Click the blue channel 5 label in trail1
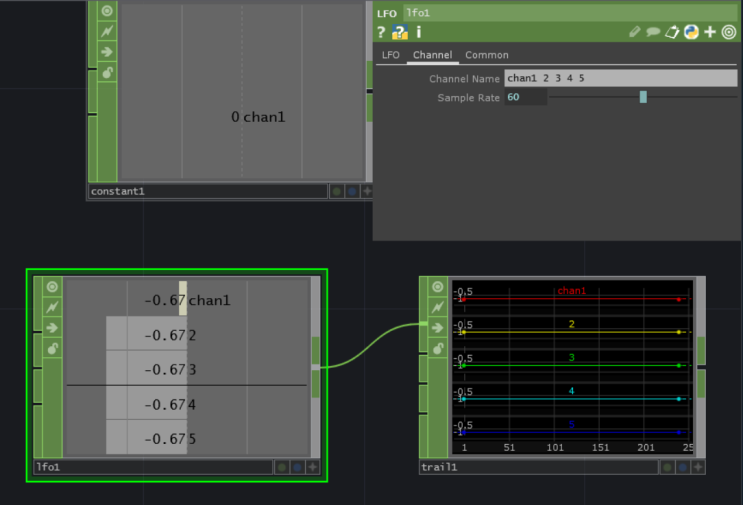 click(x=571, y=424)
